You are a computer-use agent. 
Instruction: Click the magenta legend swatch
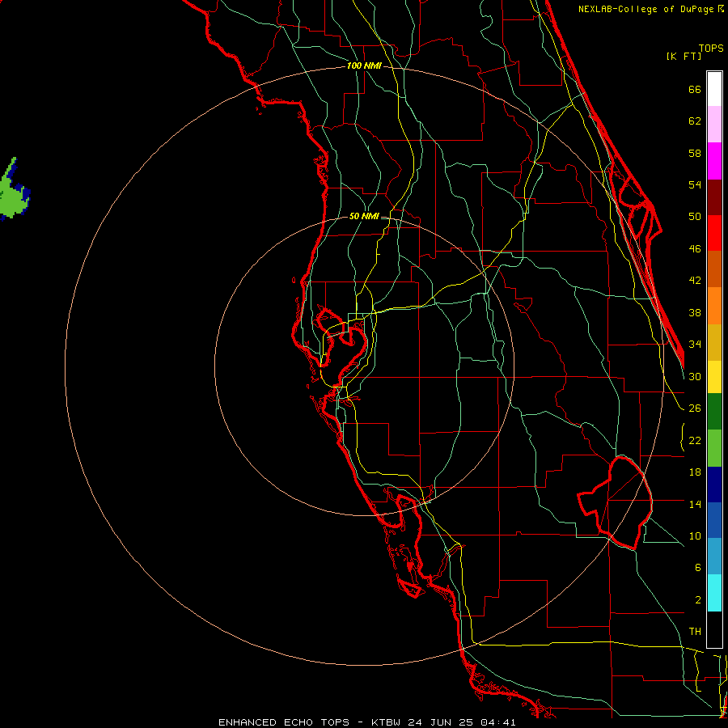(x=714, y=161)
